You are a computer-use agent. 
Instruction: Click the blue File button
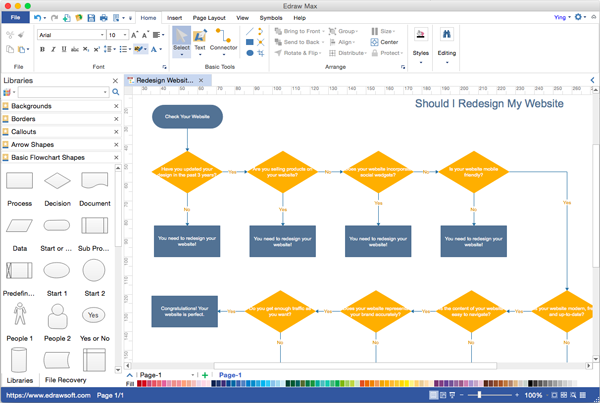pyautogui.click(x=15, y=18)
